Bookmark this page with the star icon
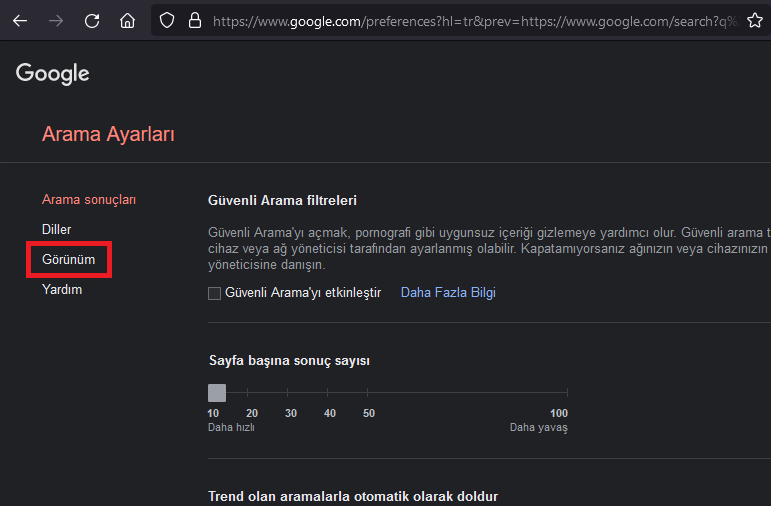 (755, 20)
